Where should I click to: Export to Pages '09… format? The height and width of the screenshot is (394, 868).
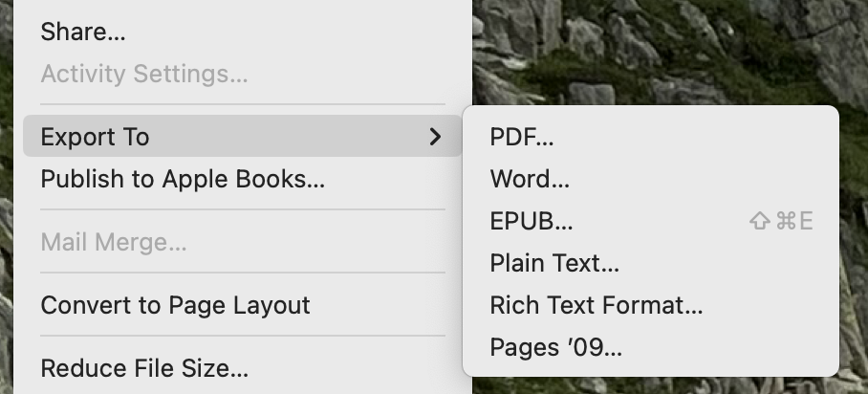[651, 347]
